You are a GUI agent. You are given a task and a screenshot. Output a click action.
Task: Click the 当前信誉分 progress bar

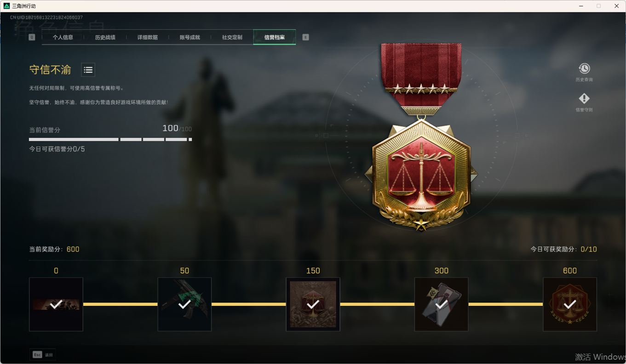pos(110,139)
